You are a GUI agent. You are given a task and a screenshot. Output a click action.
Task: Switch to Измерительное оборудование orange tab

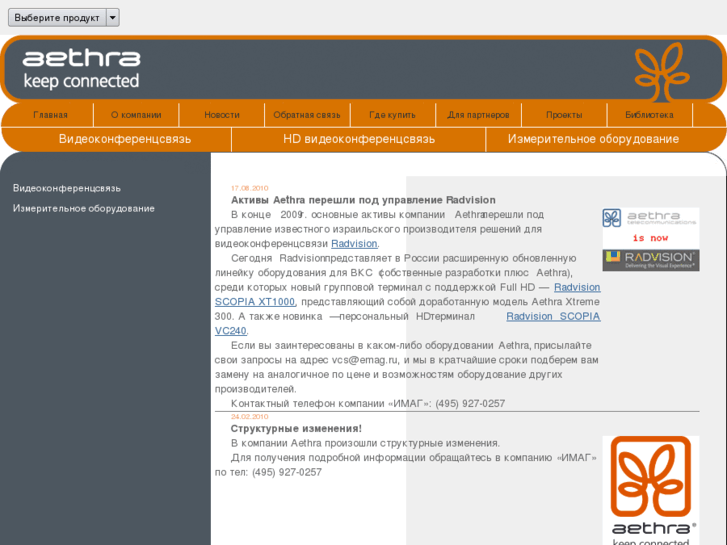click(x=593, y=139)
